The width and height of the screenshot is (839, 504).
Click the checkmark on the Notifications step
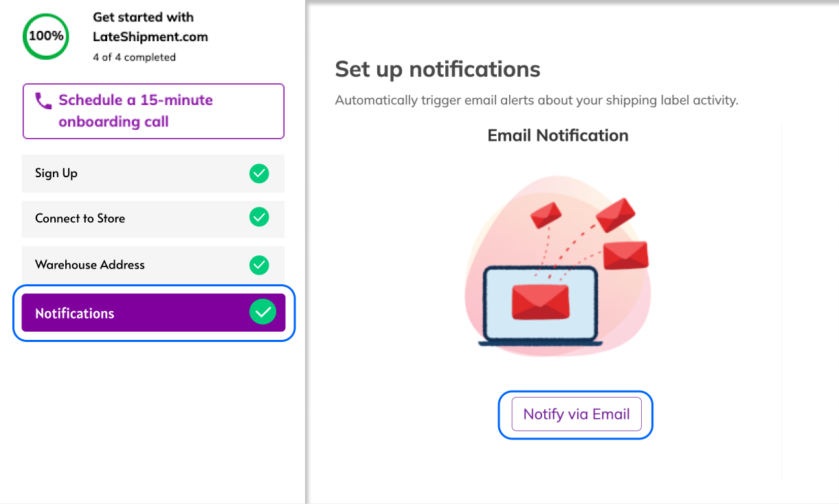coord(262,312)
